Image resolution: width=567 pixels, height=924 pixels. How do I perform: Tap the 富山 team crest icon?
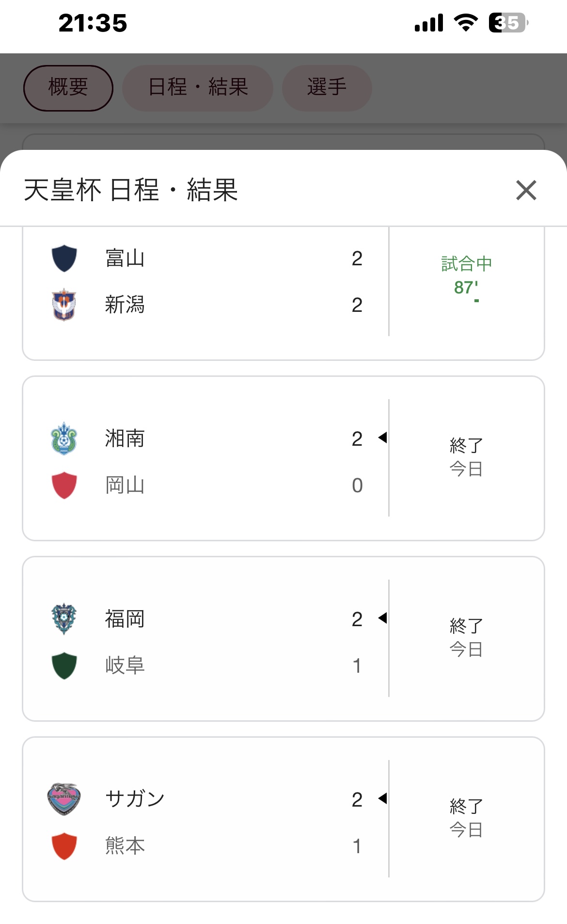(64, 258)
